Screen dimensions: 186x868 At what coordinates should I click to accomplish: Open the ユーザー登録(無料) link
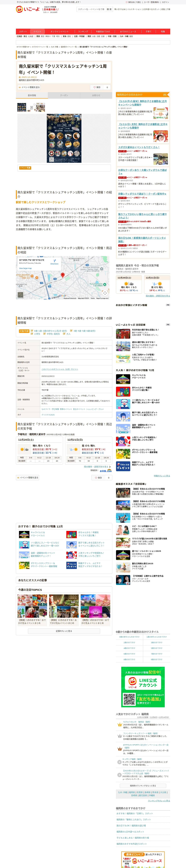[151, 2]
